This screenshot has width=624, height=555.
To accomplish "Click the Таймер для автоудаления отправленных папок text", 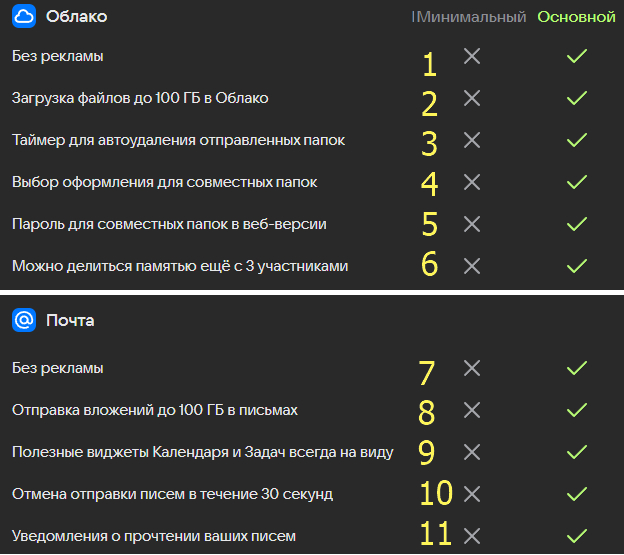I will pyautogui.click(x=178, y=140).
